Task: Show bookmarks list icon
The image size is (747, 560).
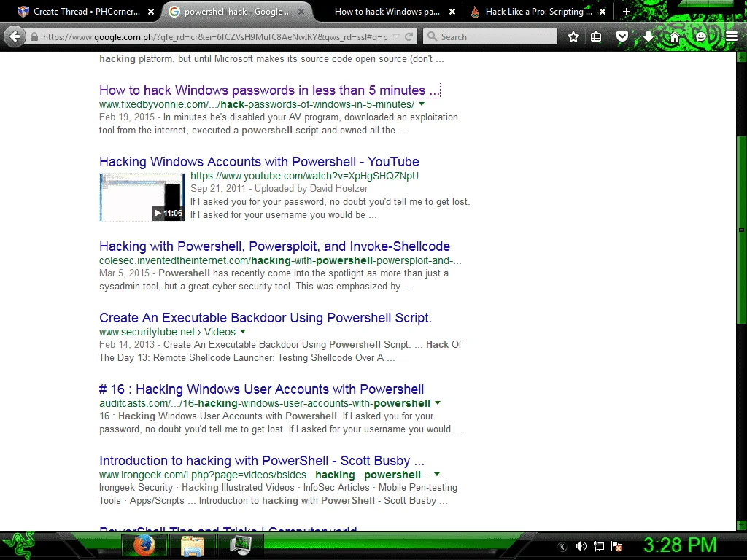Action: pyautogui.click(x=596, y=36)
